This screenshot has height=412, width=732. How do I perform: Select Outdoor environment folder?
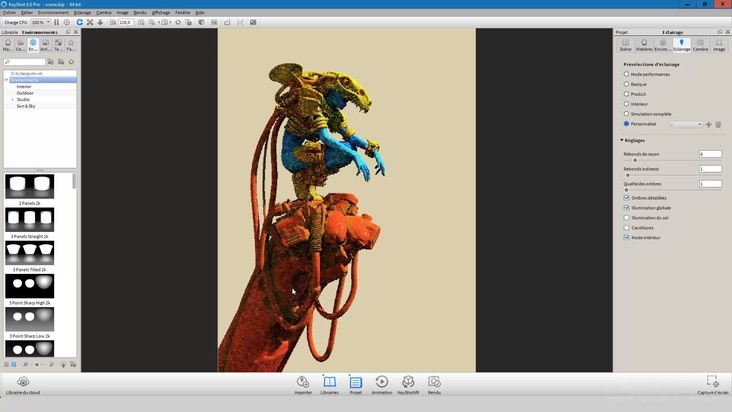(x=25, y=93)
